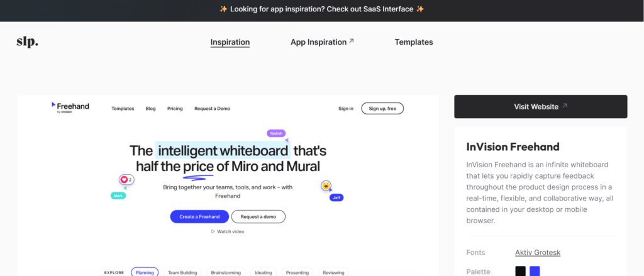Click the blue palette color swatch
Image resolution: width=644 pixels, height=276 pixels.
535,272
